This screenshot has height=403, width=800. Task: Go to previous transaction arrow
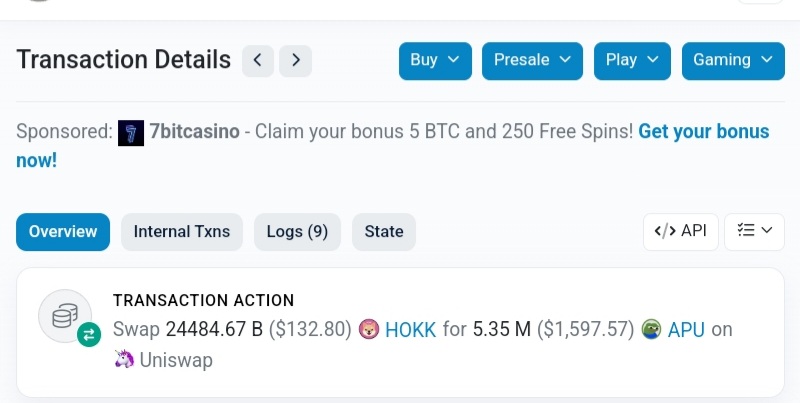click(258, 61)
